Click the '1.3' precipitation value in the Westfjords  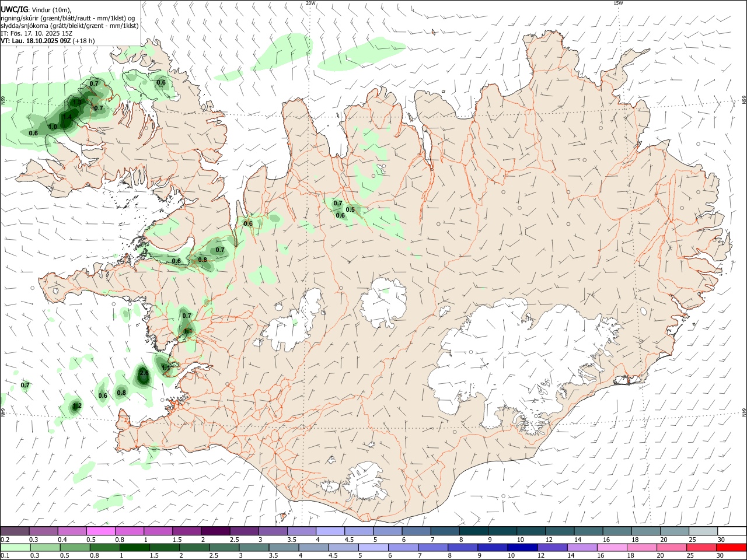[x=76, y=103]
